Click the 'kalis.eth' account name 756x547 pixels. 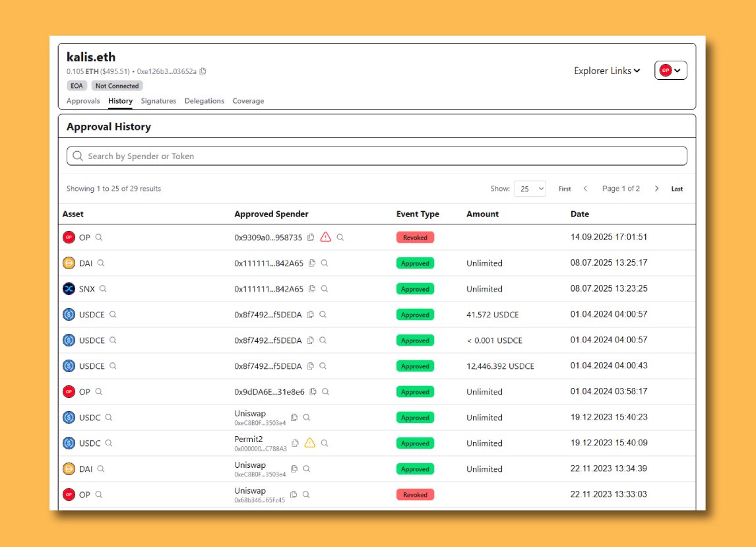pyautogui.click(x=91, y=57)
